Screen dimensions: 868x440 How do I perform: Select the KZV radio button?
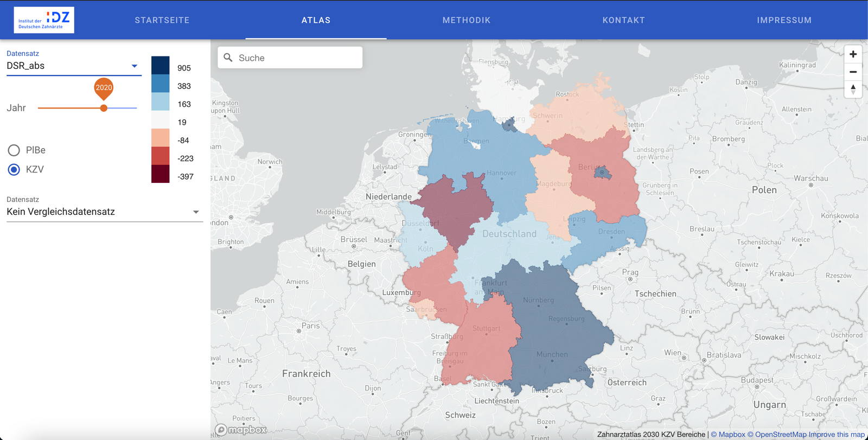pyautogui.click(x=14, y=170)
